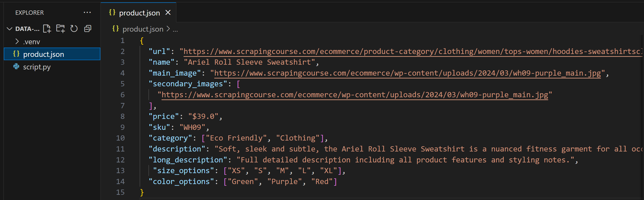Image resolution: width=644 pixels, height=200 pixels.
Task: Click the New File icon in Explorer
Action: (x=47, y=29)
